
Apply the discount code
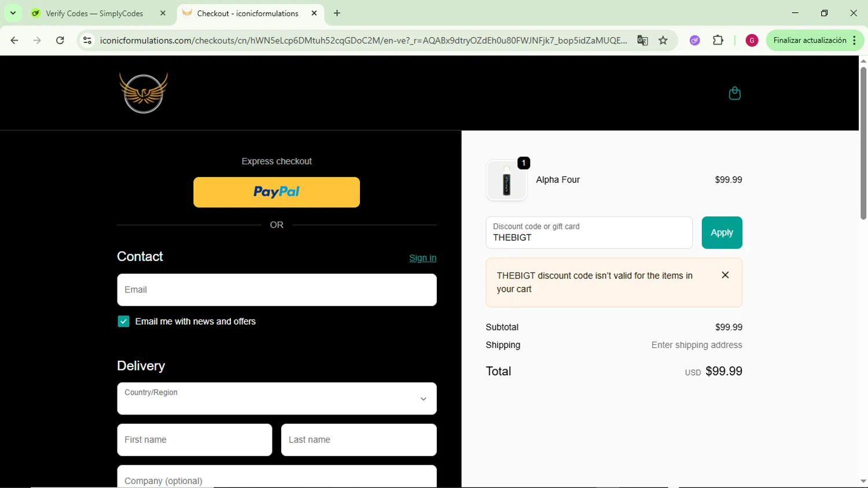tap(722, 233)
